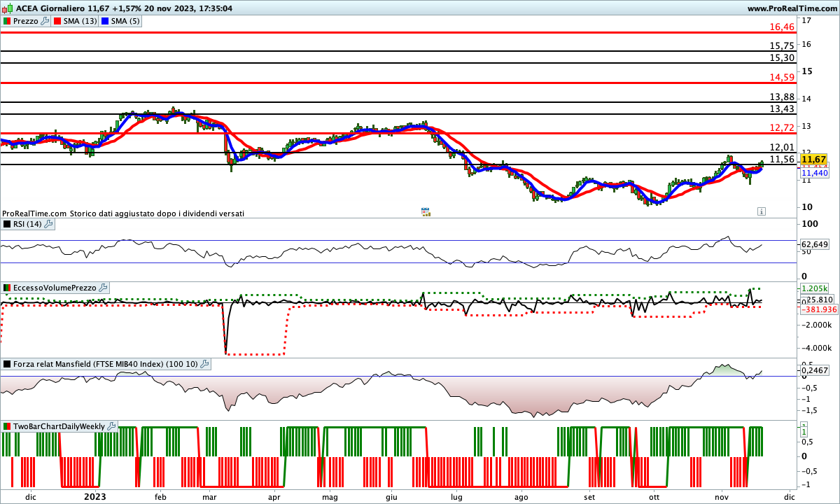Click the info icon in the price panel
The height and width of the screenshot is (504, 840).
point(761,211)
